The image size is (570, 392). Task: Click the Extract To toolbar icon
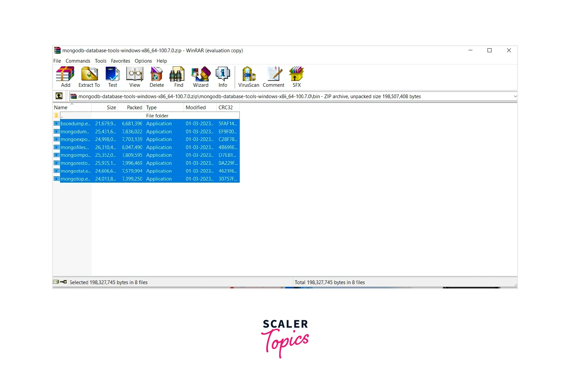tap(89, 77)
